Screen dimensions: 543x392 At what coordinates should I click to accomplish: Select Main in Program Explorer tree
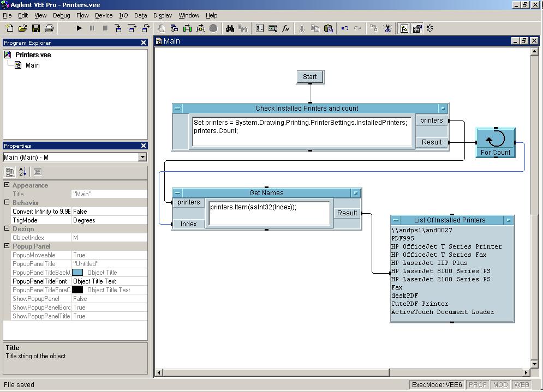coord(32,65)
